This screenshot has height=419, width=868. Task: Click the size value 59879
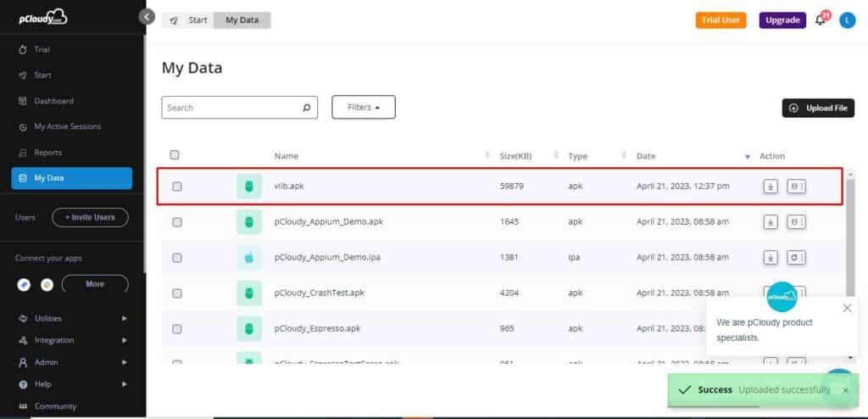[x=511, y=187]
